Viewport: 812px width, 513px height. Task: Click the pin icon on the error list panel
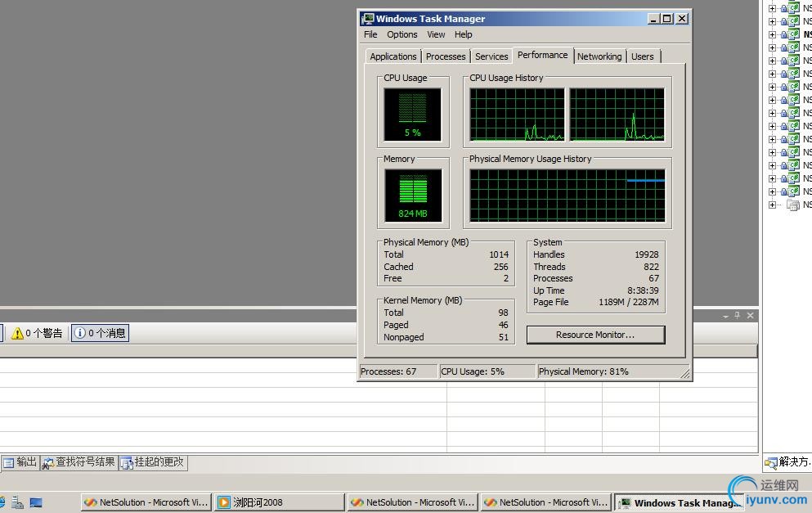coord(738,316)
